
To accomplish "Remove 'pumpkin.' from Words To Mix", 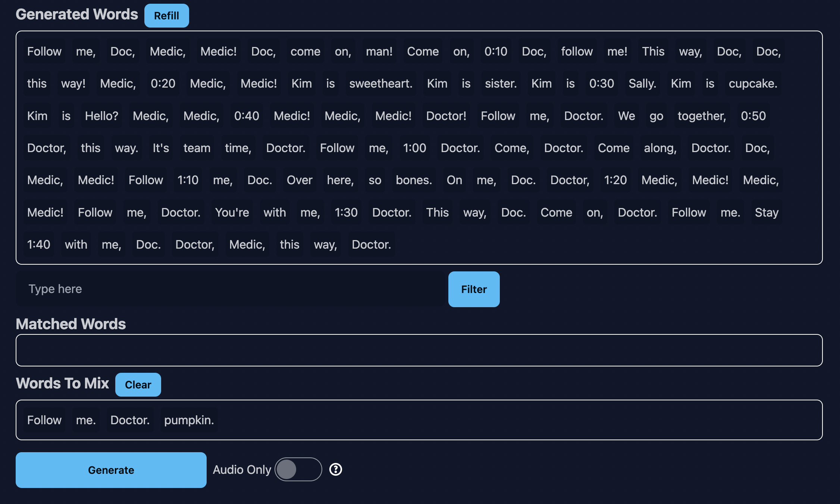I will click(189, 420).
